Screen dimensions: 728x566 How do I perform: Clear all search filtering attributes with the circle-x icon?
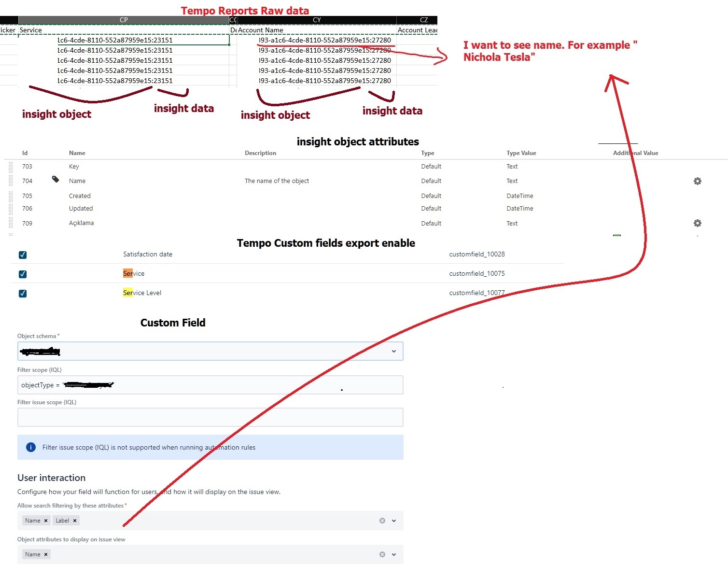click(382, 521)
